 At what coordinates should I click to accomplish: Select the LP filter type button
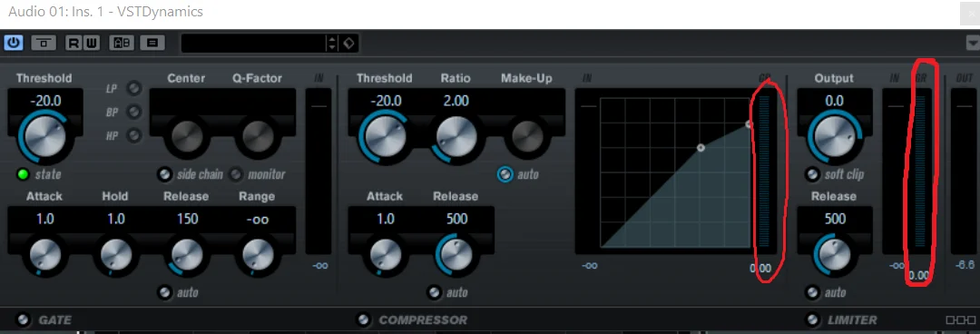[x=133, y=89]
